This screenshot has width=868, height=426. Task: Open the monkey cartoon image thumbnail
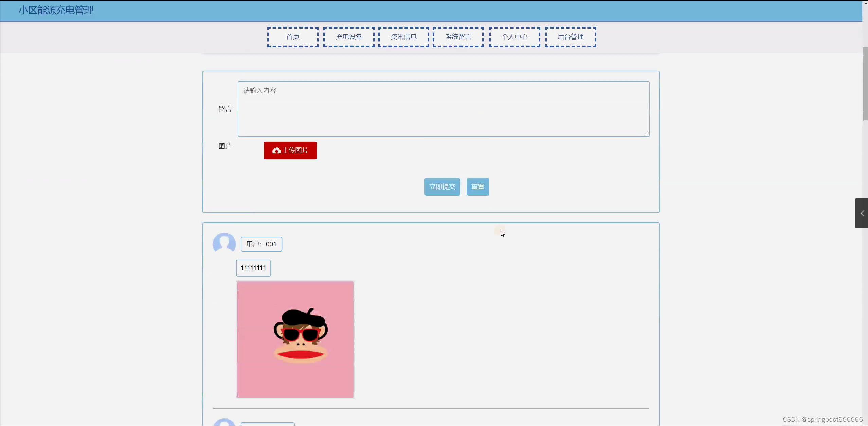295,339
